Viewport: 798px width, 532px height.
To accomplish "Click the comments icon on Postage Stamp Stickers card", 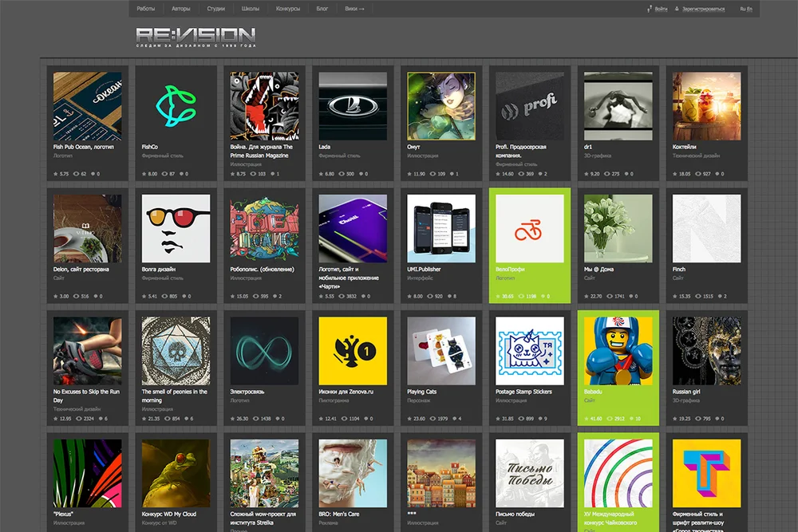I will click(x=540, y=419).
